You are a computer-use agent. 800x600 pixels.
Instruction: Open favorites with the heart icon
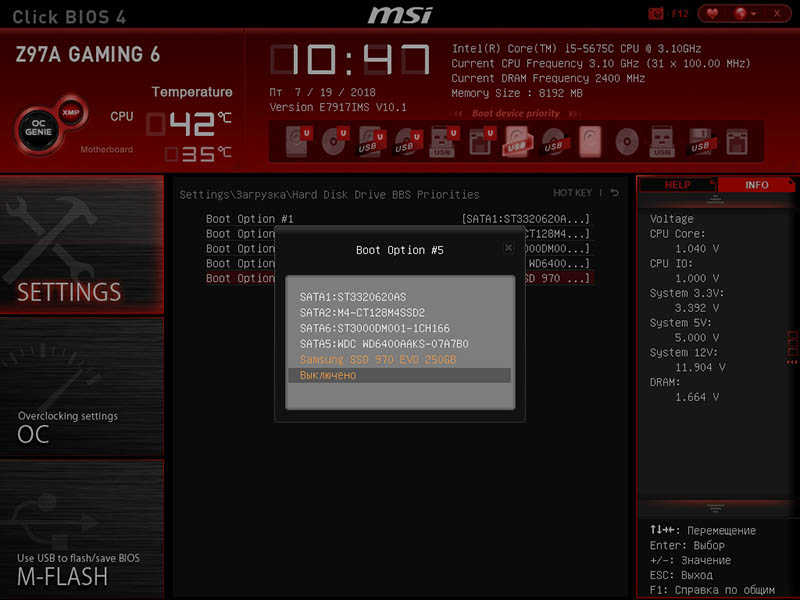[x=712, y=14]
